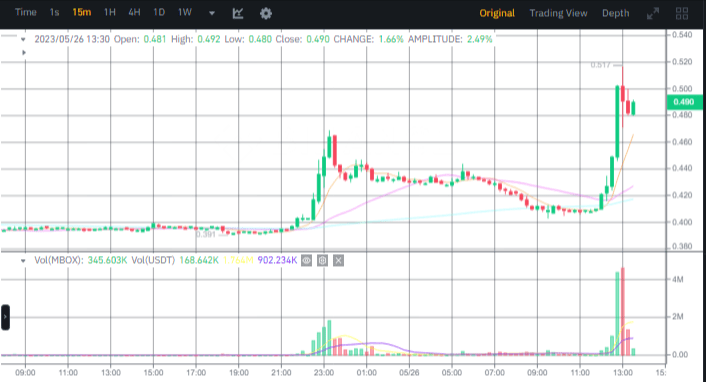Open the technical indicators chart icon
Viewport: 706px width, 382px height.
(x=238, y=14)
